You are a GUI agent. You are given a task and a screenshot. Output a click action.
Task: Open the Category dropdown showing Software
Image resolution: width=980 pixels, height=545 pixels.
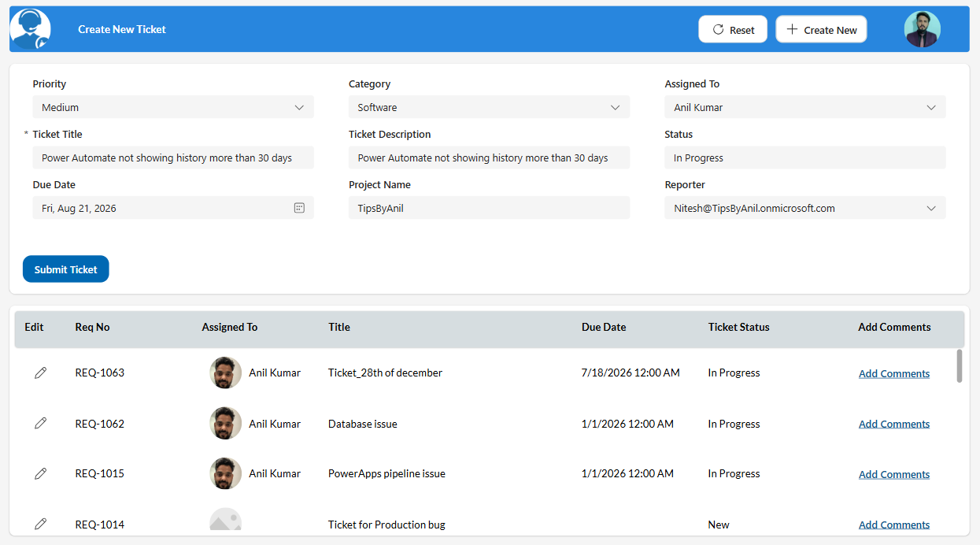pos(615,107)
